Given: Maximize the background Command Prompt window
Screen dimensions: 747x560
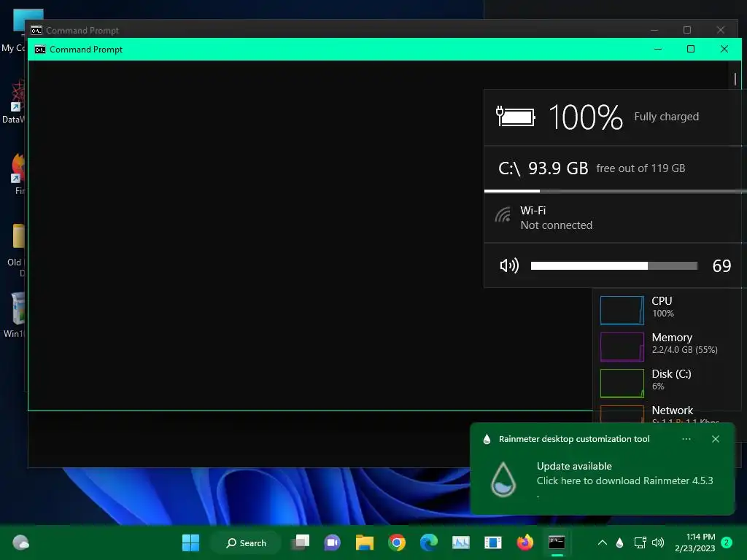Looking at the screenshot, I should (687, 30).
